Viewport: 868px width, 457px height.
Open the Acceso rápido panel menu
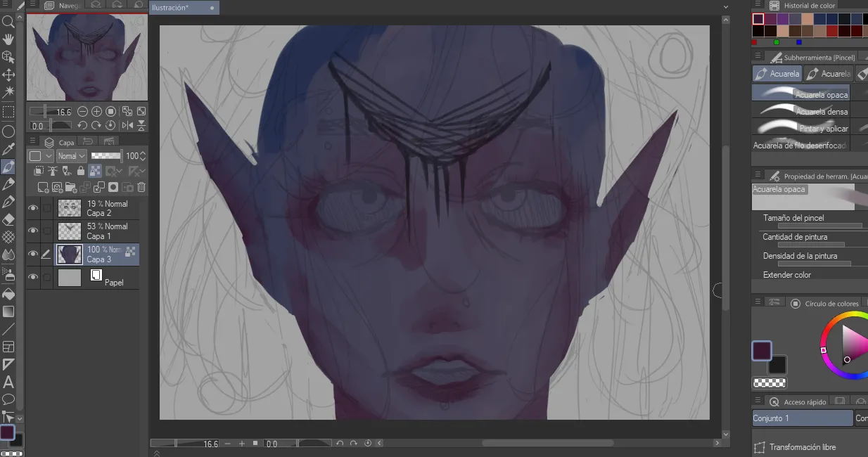click(758, 401)
